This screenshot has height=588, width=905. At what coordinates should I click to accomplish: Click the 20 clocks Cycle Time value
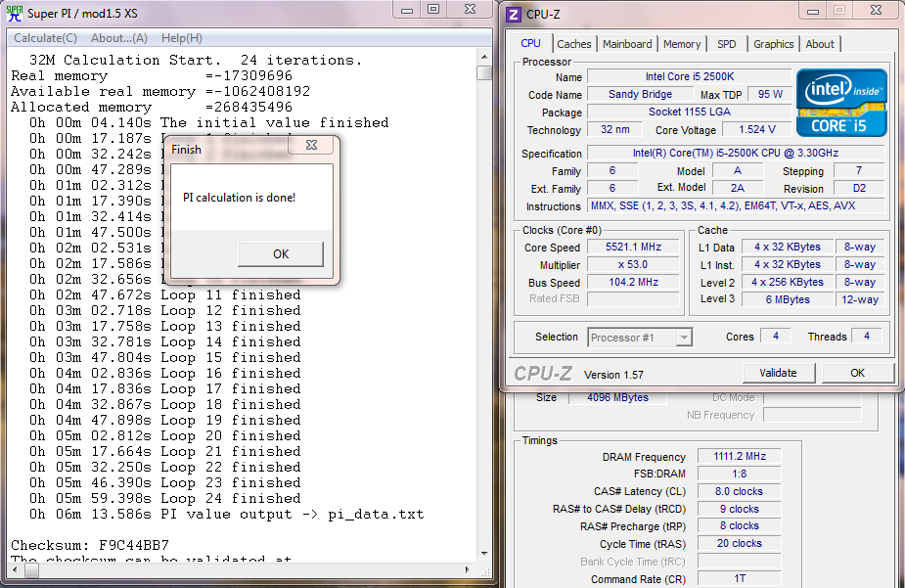[x=740, y=544]
